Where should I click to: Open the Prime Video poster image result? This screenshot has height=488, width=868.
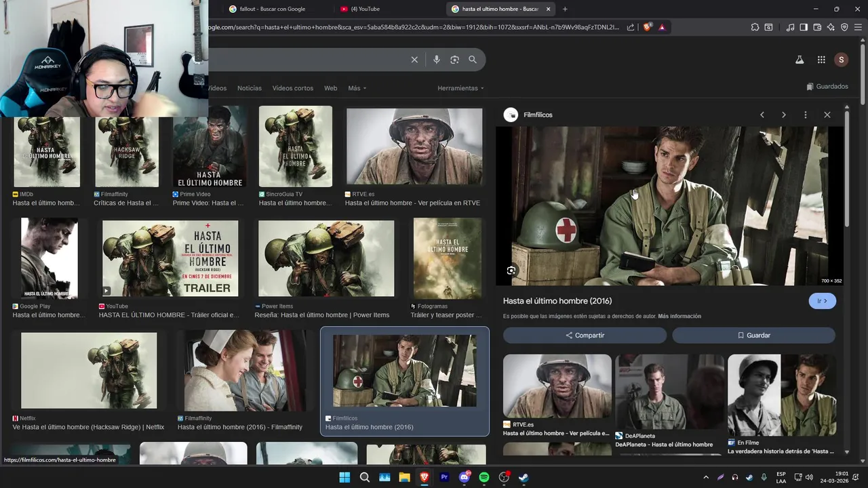tap(210, 146)
